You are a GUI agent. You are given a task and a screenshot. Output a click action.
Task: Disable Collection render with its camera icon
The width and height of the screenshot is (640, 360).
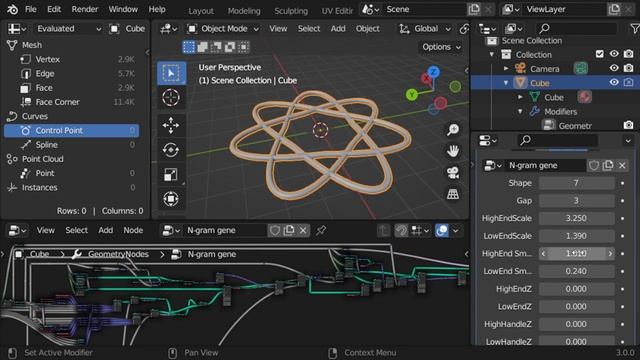[629, 54]
